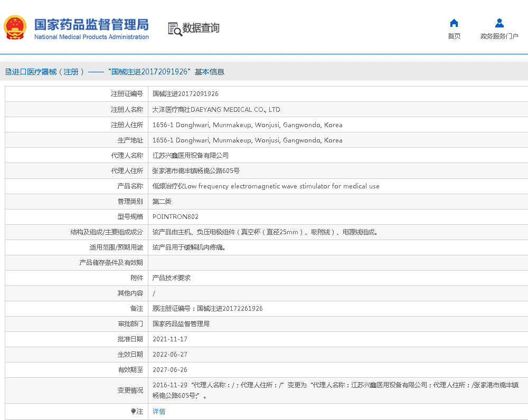The height and width of the screenshot is (420, 528).
Task: Select model POINTRON802 value
Action: coord(175,216)
